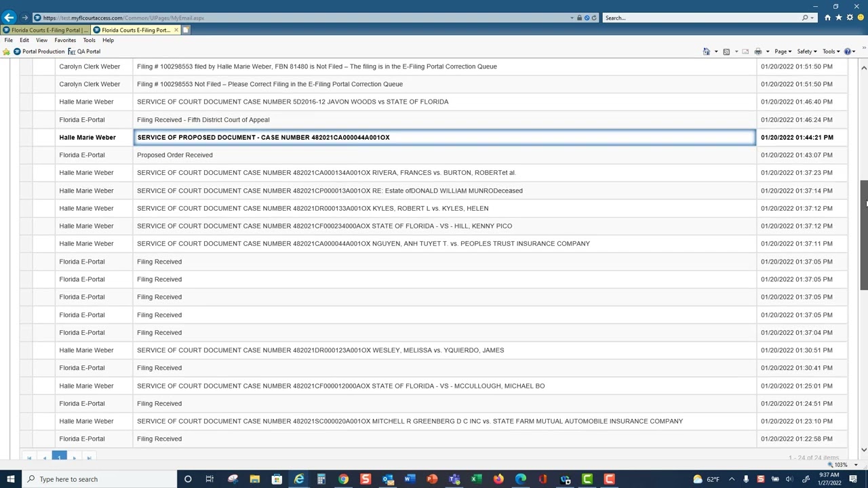
Task: Open Firefox from the taskbar
Action: [x=498, y=479]
